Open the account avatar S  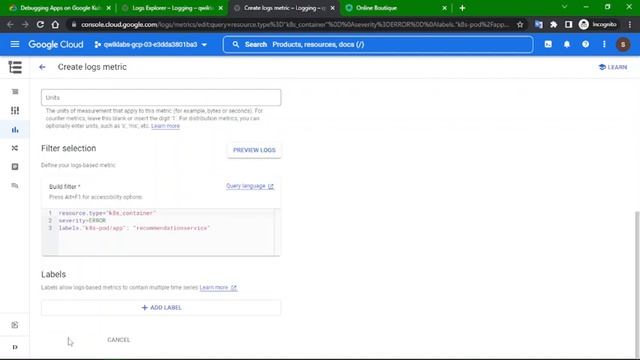pos(623,44)
